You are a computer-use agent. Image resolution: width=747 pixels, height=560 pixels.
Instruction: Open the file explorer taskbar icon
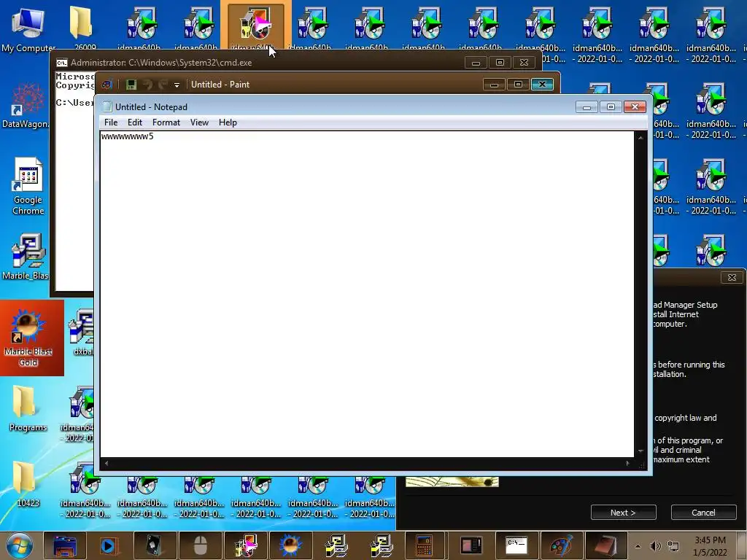coord(65,546)
